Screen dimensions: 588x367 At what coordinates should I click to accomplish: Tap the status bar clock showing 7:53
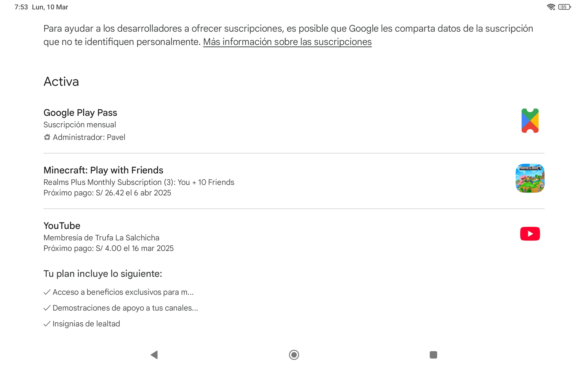click(21, 7)
